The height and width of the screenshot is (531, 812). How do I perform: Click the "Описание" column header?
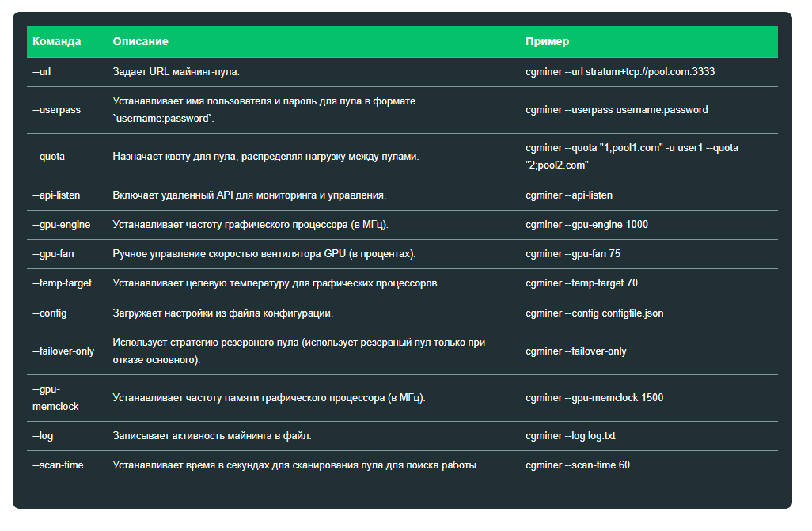tap(140, 42)
